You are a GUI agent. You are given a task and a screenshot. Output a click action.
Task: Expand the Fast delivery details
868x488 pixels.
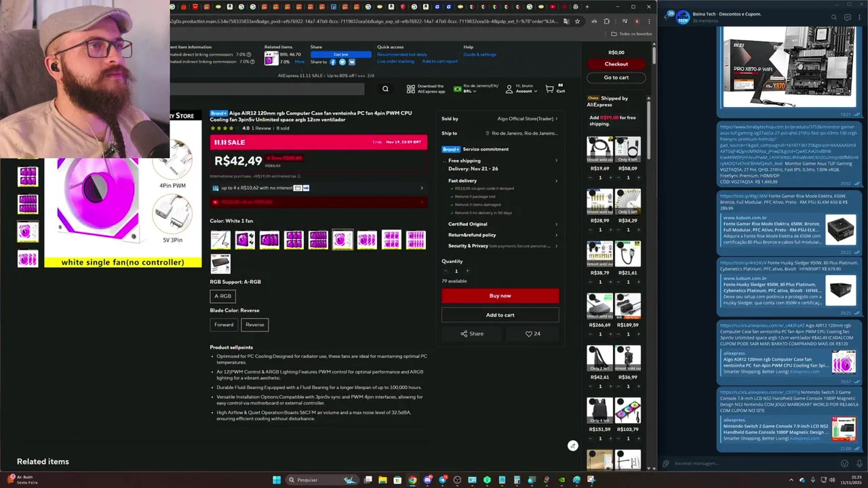coord(502,181)
